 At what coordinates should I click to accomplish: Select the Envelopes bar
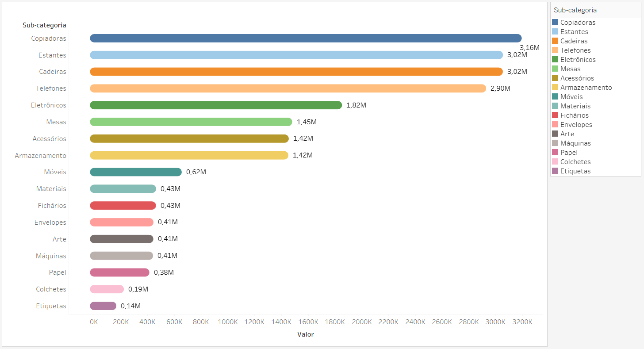(122, 222)
